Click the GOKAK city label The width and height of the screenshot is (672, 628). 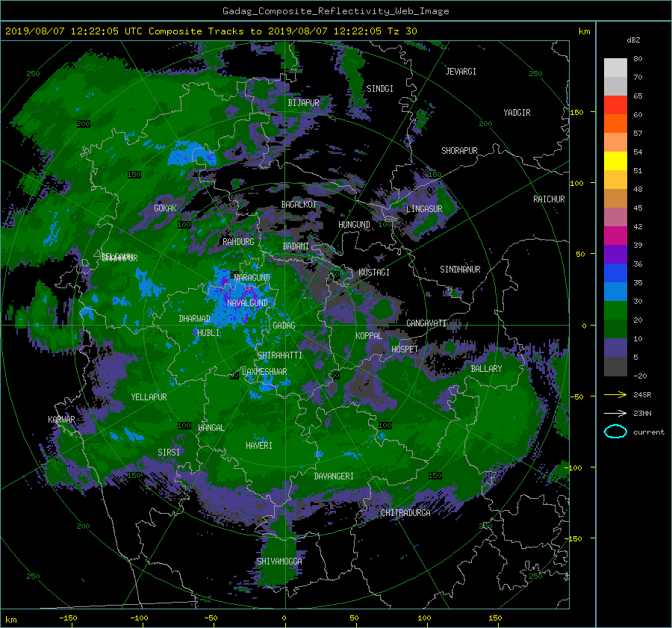165,208
